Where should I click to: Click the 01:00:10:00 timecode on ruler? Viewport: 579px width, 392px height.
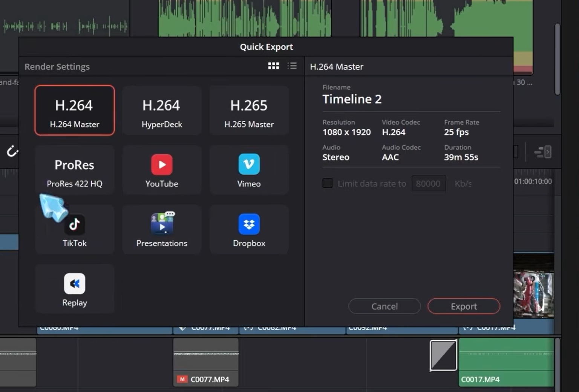tap(533, 182)
